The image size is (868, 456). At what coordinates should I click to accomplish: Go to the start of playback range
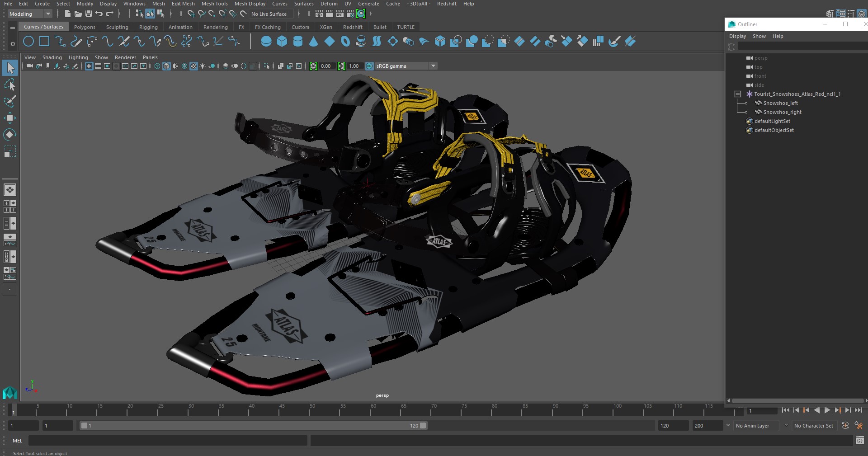tap(785, 410)
